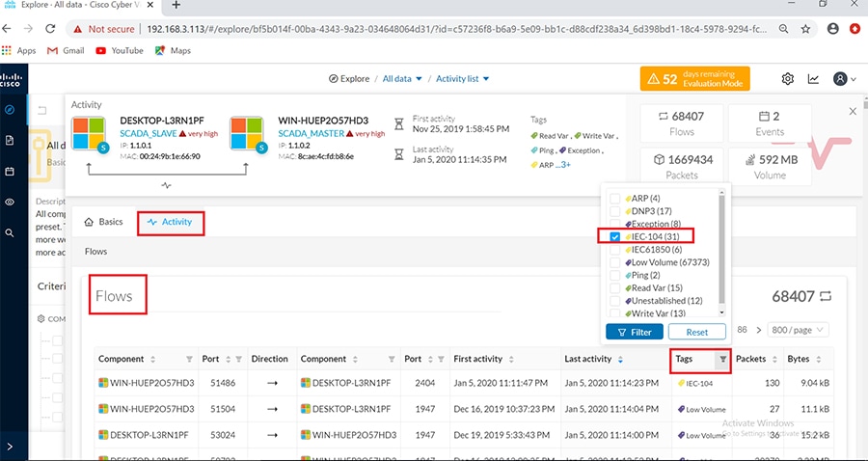Image resolution: width=868 pixels, height=461 pixels.
Task: Sort by Packets column
Action: click(773, 359)
